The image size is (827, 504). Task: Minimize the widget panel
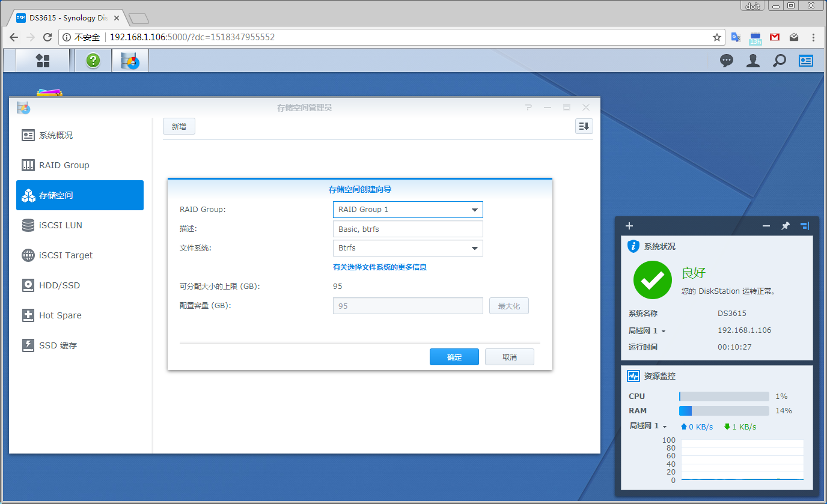click(766, 226)
